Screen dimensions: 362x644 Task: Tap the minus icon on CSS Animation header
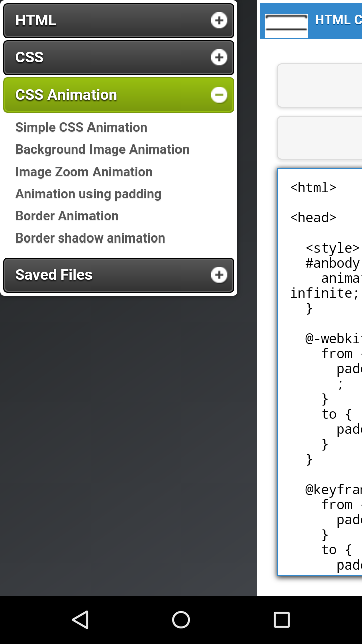[x=219, y=94]
